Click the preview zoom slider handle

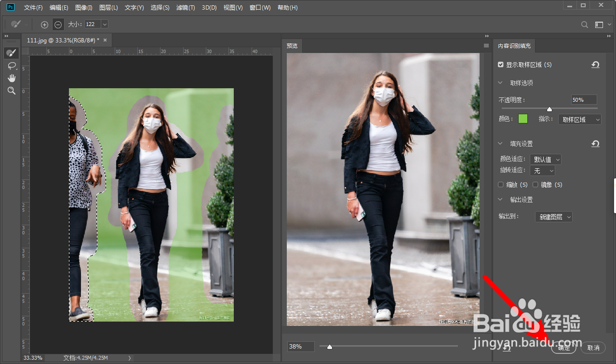(x=330, y=347)
